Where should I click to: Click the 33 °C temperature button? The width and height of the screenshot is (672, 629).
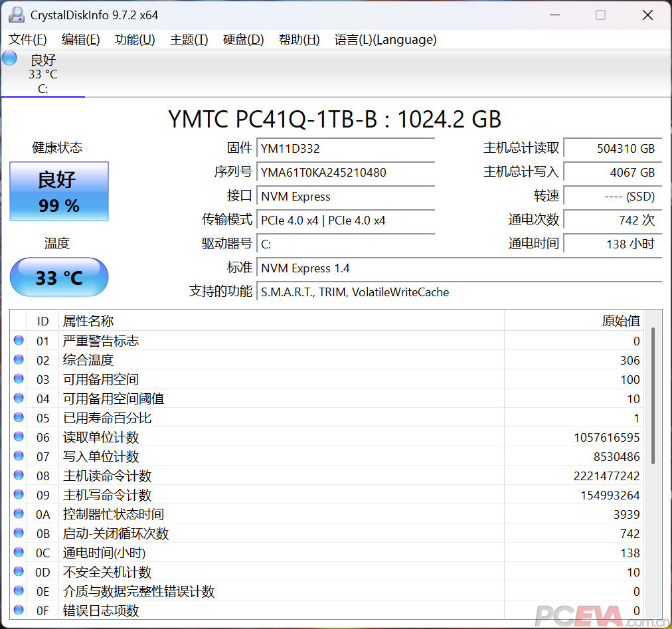59,277
